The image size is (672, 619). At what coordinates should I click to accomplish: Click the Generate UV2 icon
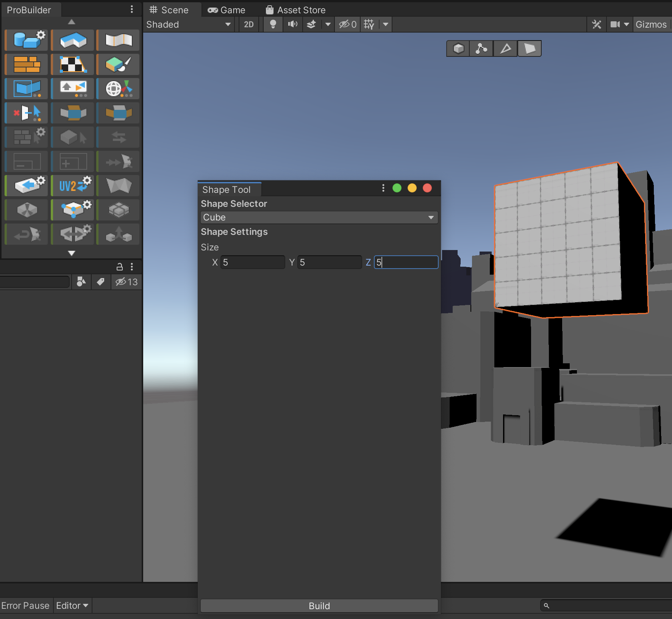click(73, 186)
